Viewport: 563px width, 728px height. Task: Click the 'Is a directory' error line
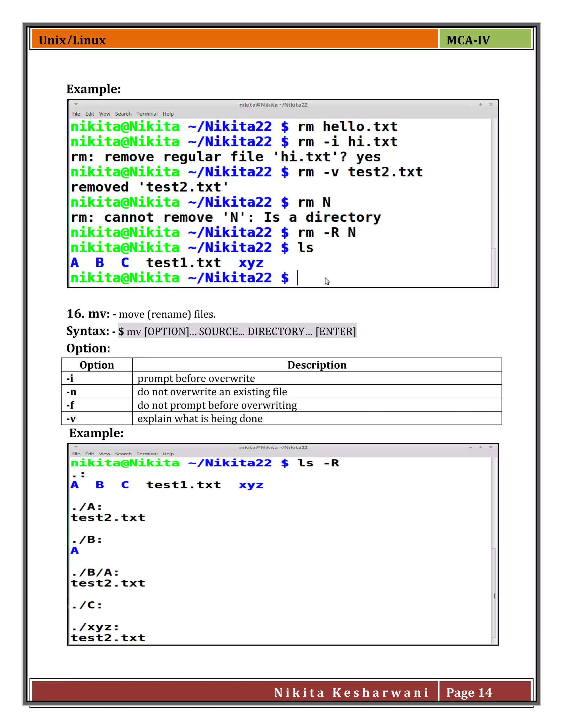(x=226, y=217)
